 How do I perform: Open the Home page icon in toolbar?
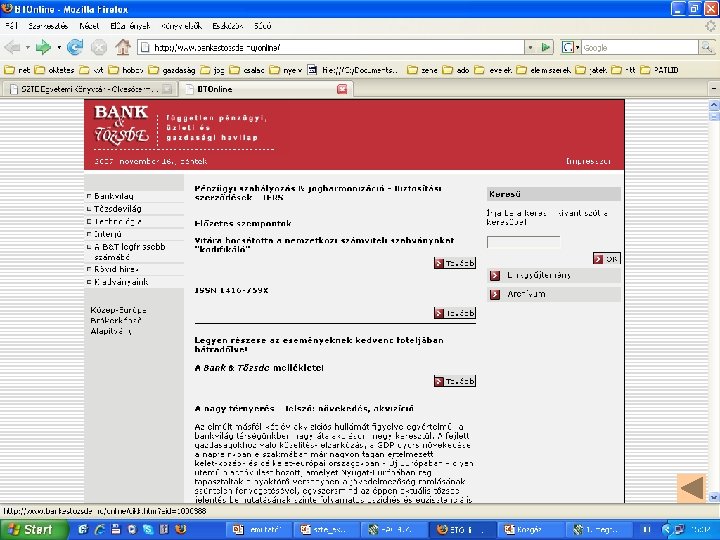click(123, 47)
